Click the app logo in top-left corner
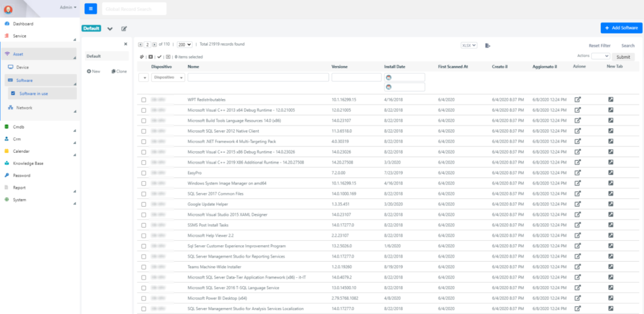The height and width of the screenshot is (314, 644). tap(8, 9)
